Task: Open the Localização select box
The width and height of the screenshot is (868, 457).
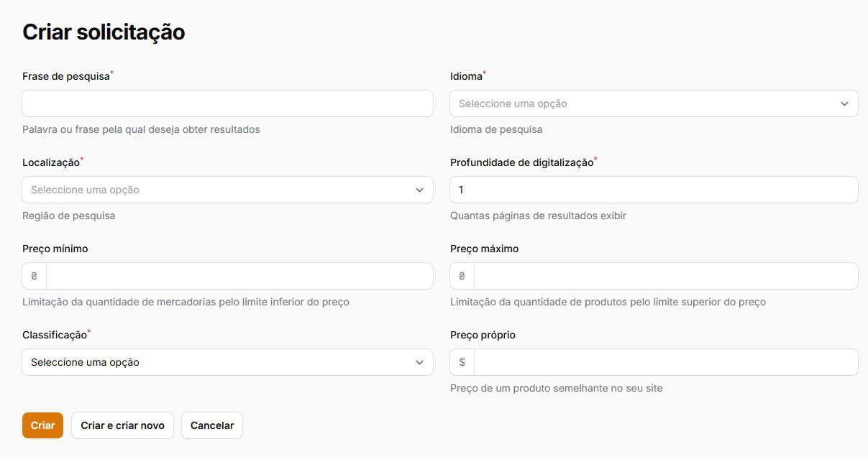Action: click(216, 190)
